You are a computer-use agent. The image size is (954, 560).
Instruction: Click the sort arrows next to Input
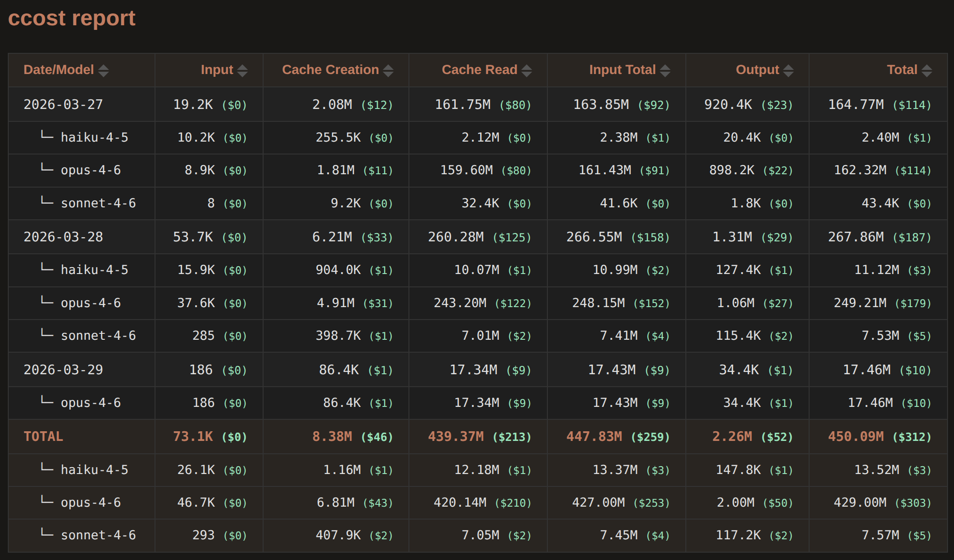coord(242,70)
